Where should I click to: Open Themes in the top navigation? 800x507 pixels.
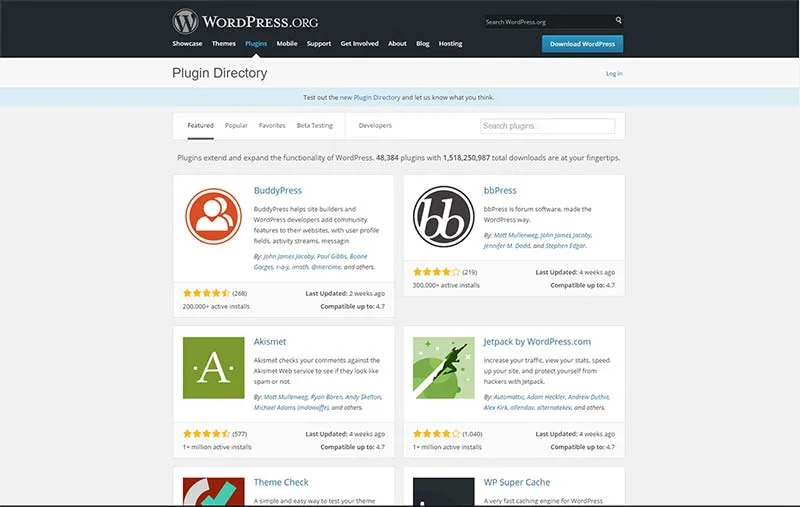tap(223, 44)
